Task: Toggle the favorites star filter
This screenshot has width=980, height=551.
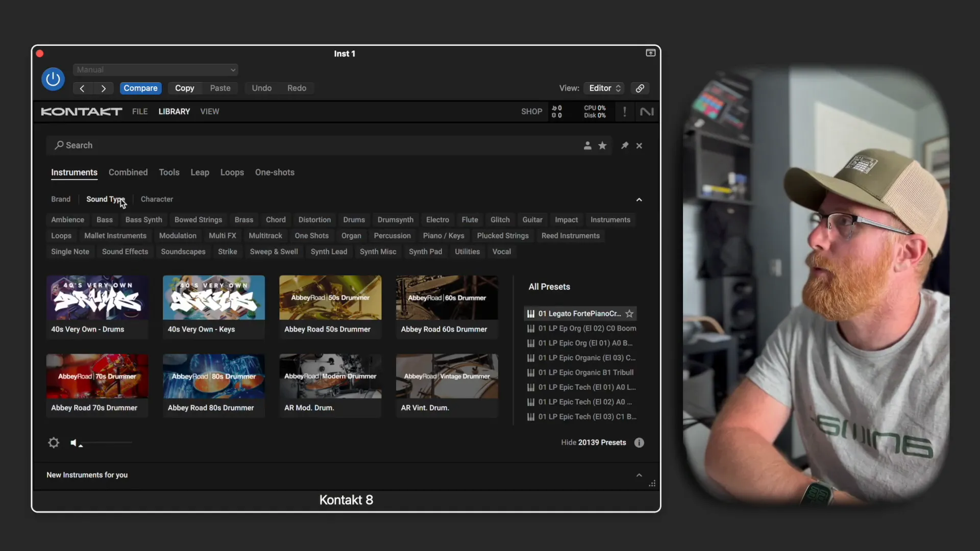Action: pos(602,146)
